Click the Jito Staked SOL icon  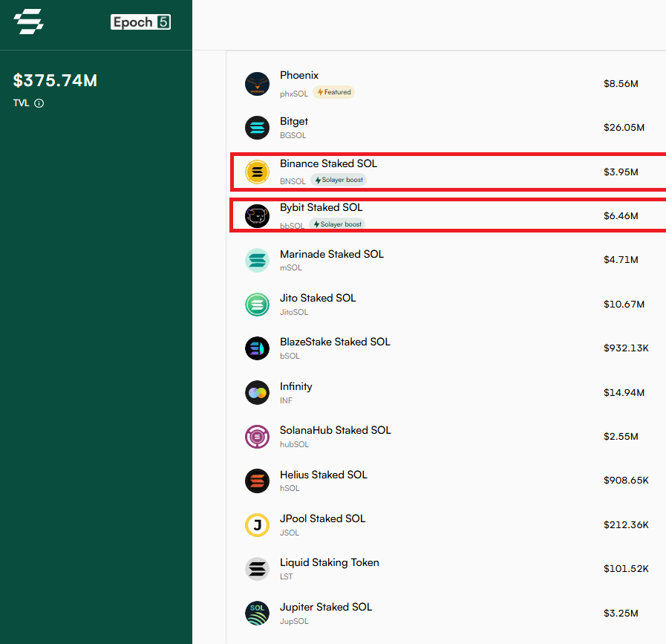pos(257,305)
